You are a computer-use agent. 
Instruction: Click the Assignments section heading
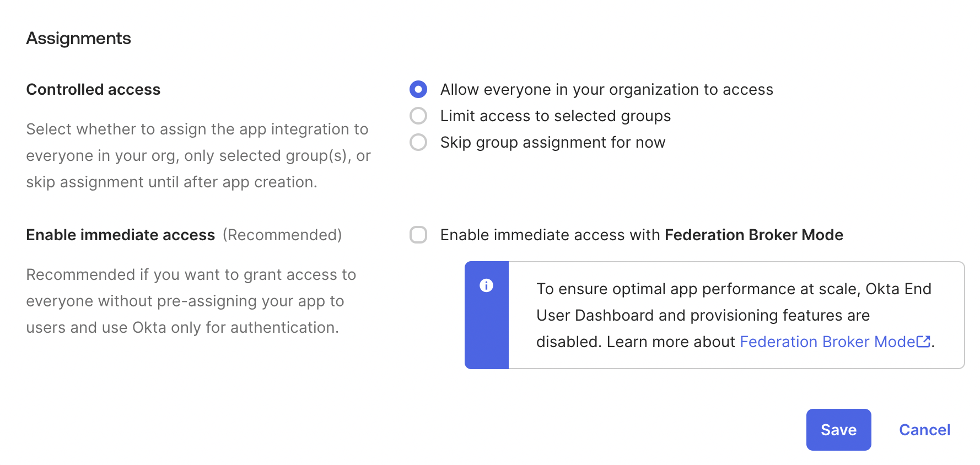point(79,39)
